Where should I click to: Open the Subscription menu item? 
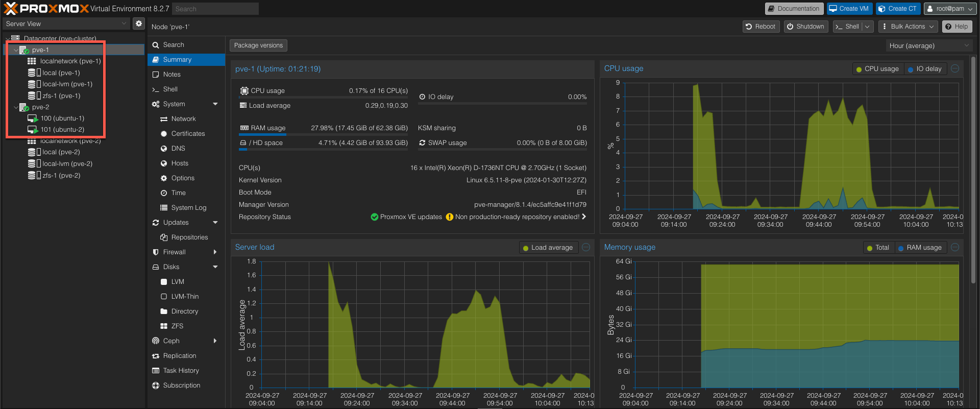pyautogui.click(x=186, y=386)
